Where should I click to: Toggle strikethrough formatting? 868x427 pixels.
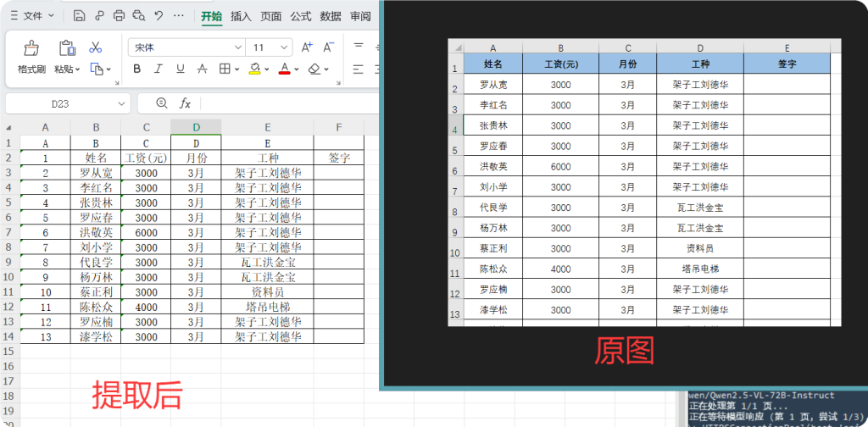pos(202,69)
